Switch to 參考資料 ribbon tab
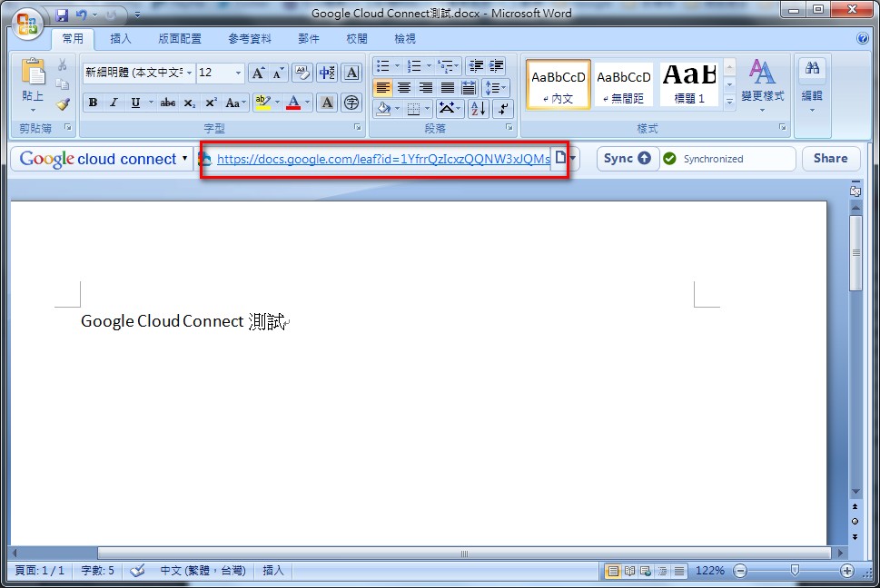Screen dimensions: 880x588 tap(250, 39)
